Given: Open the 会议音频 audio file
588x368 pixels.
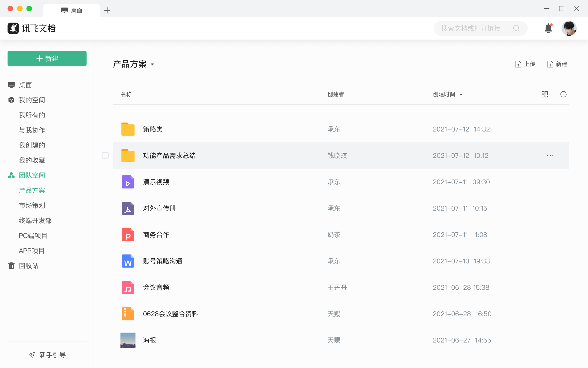Looking at the screenshot, I should pos(156,287).
